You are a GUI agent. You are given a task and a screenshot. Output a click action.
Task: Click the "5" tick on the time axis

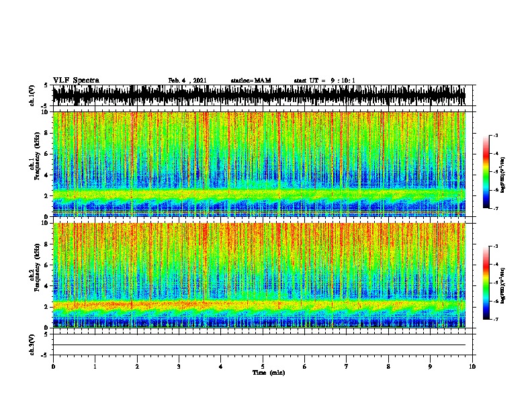click(x=263, y=366)
